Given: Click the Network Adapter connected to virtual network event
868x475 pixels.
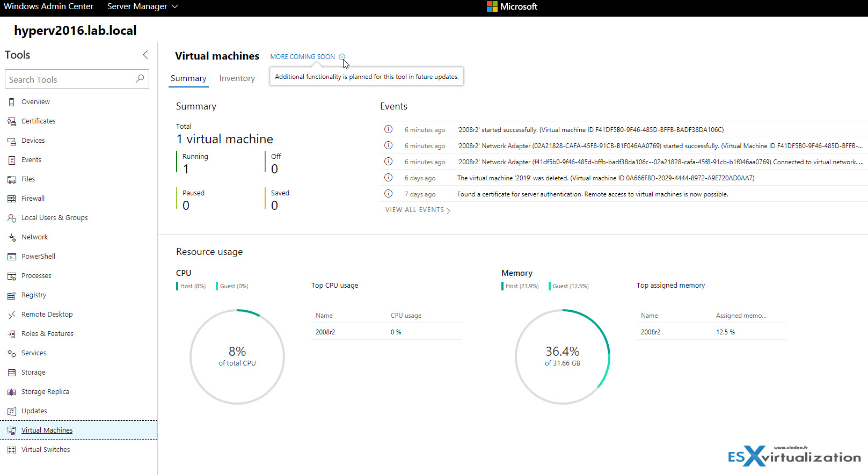Looking at the screenshot, I should pos(660,162).
